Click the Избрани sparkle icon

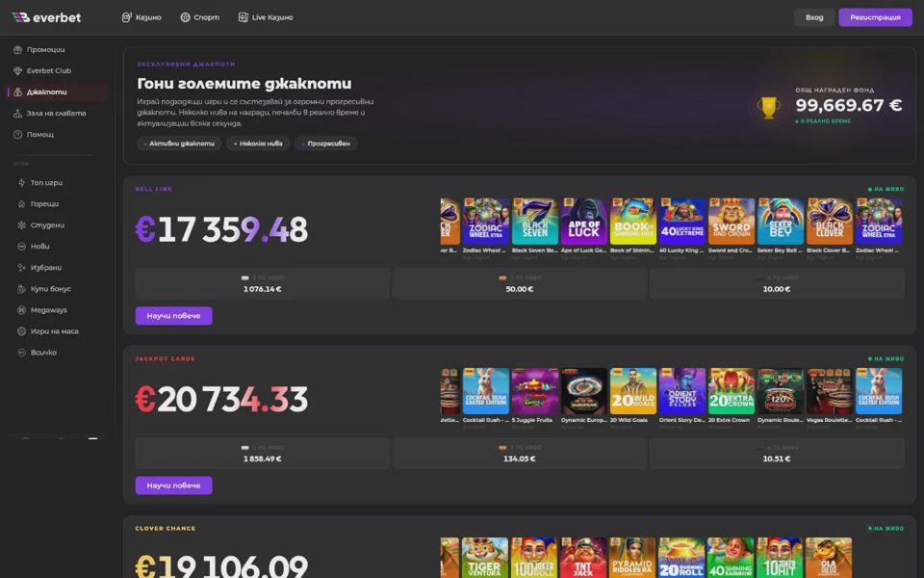(22, 268)
